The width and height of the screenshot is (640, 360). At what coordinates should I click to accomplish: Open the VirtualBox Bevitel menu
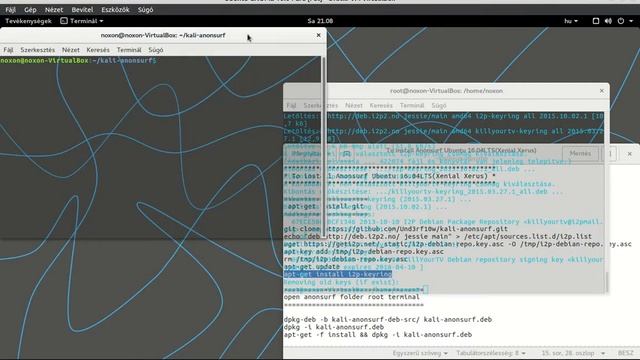pos(82,9)
